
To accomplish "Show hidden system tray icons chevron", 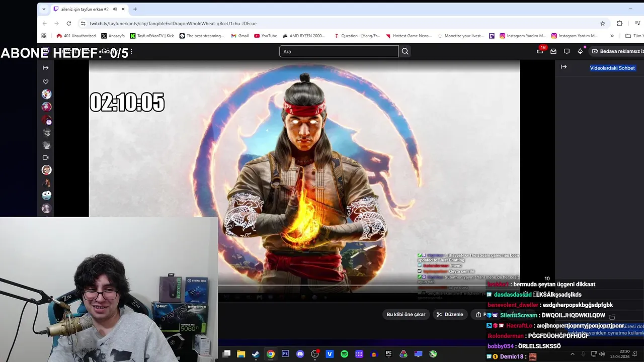I will pos(572,354).
